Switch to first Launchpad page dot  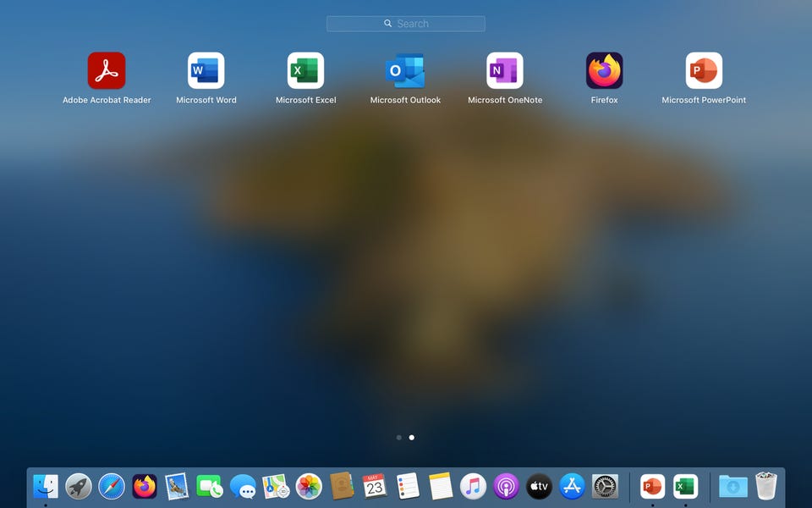tap(398, 438)
